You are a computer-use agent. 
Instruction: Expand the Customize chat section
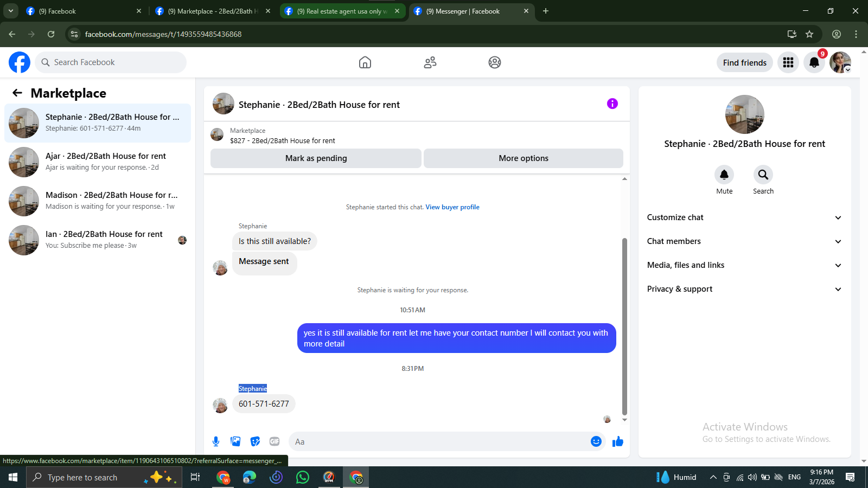coord(745,217)
